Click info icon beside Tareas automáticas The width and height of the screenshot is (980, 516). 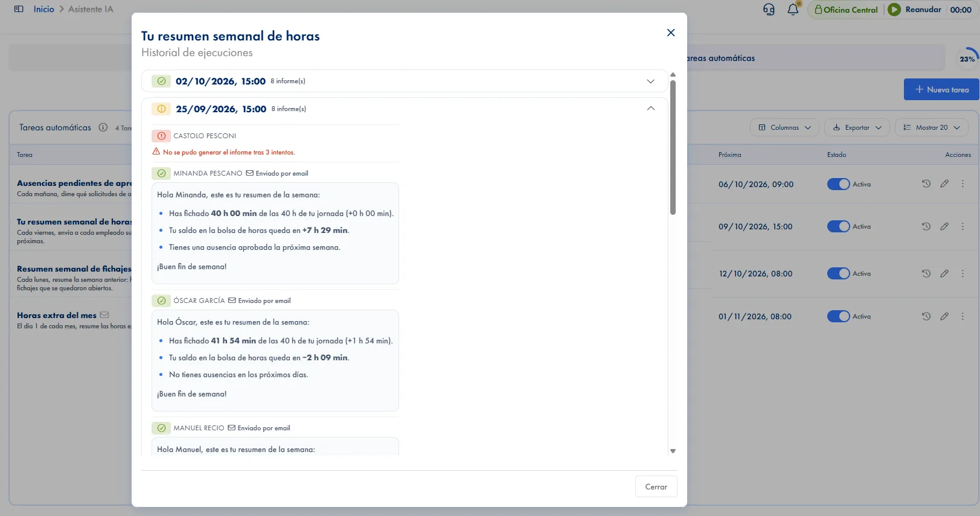(x=103, y=127)
